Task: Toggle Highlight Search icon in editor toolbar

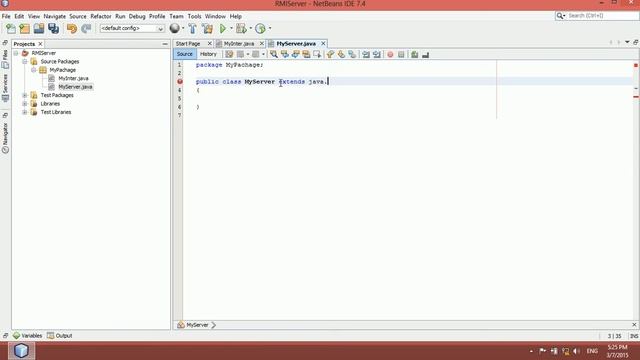Action: [x=306, y=54]
